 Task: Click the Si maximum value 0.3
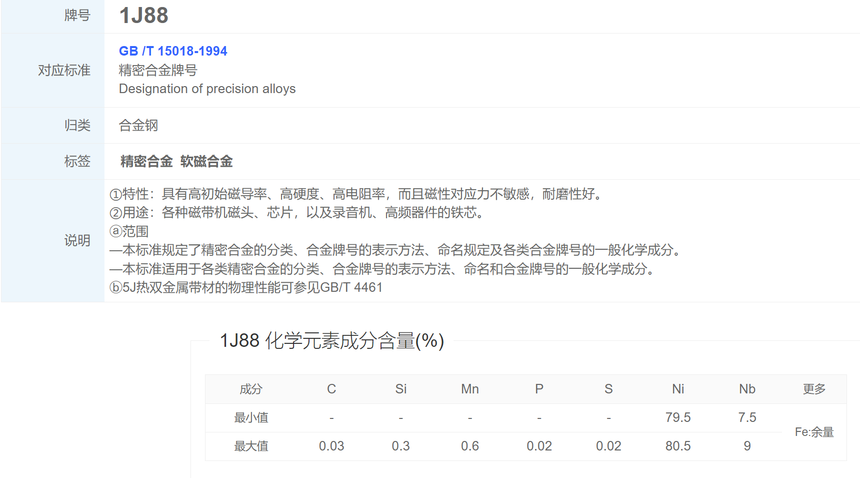(401, 446)
